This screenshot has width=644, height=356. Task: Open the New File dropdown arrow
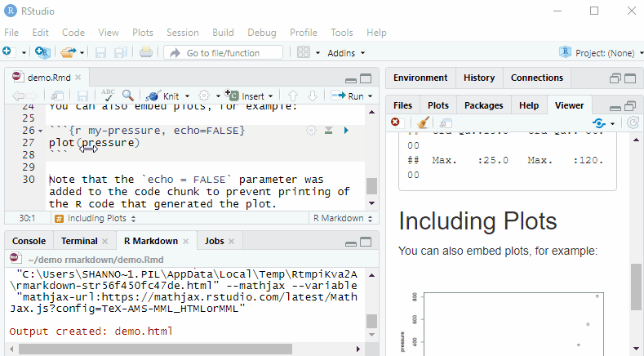(24, 52)
